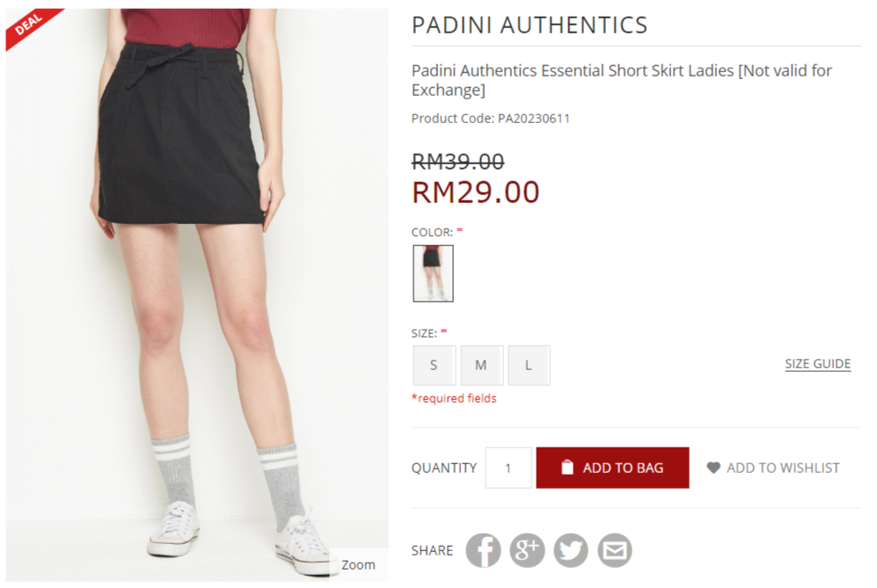Click the PADINI AUTHENTICS brand heading
This screenshot has height=588, width=877.
[x=530, y=25]
